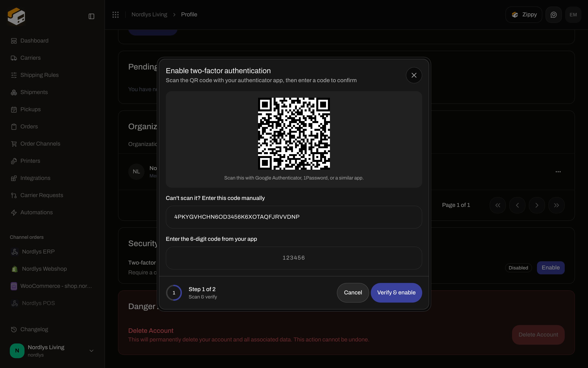
Task: Expand the Nordlys Living organization switcher
Action: coord(91,351)
